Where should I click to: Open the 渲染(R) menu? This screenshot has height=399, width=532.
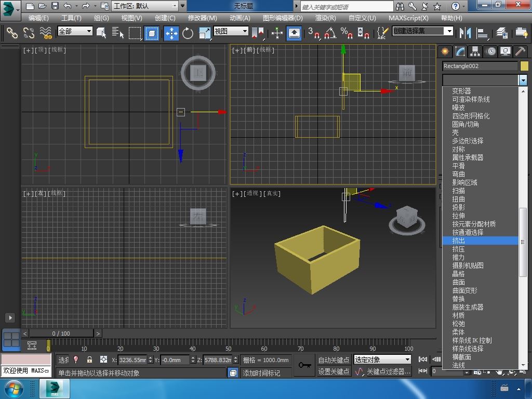325,18
